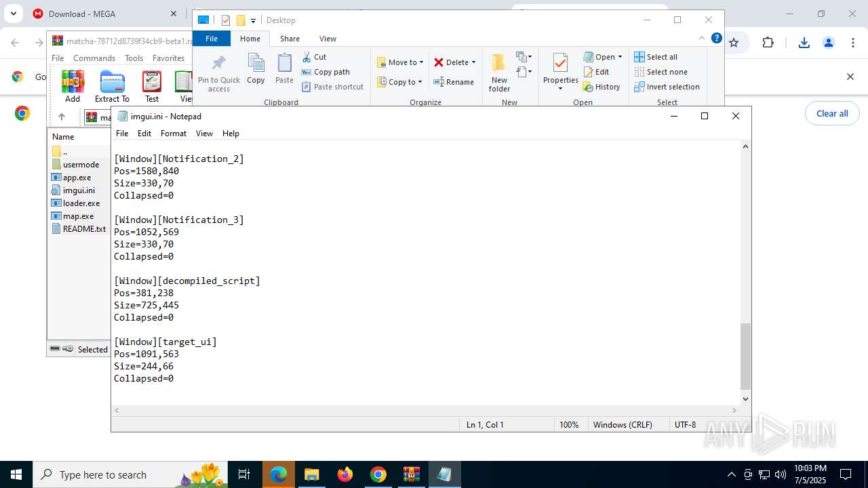This screenshot has height=488, width=868.
Task: Open Notepad File menu
Action: tap(122, 134)
